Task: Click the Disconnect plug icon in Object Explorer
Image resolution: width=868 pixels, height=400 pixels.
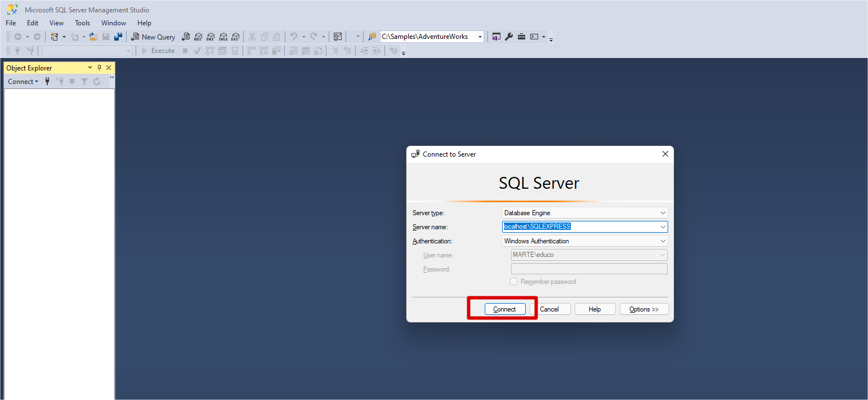Action: point(60,82)
